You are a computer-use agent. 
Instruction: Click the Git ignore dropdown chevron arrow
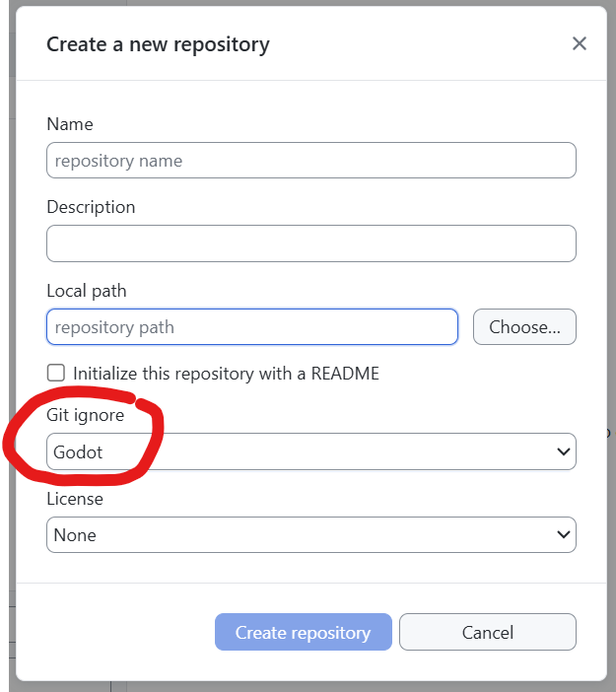(564, 452)
